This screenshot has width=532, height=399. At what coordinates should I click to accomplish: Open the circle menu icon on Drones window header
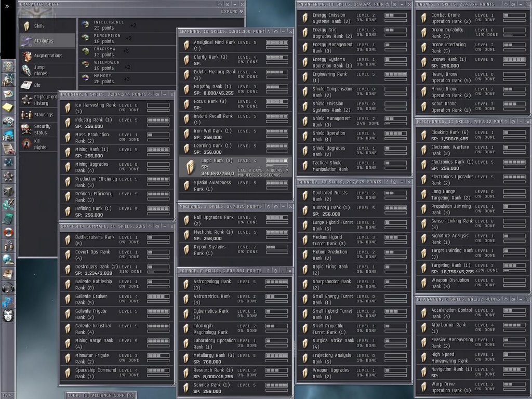click(513, 4)
